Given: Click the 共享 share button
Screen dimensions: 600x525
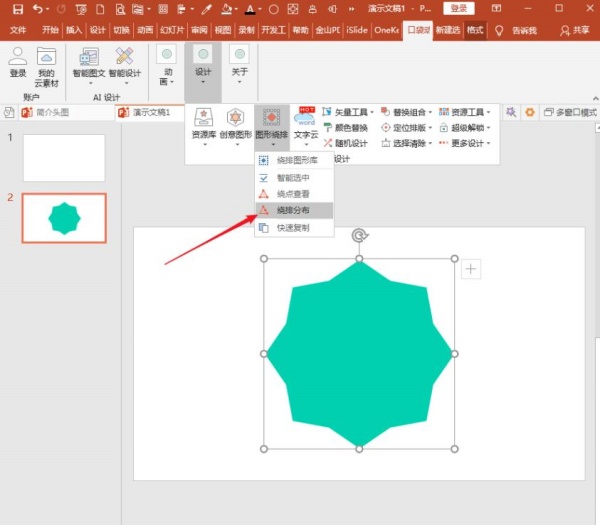Looking at the screenshot, I should coord(573,30).
